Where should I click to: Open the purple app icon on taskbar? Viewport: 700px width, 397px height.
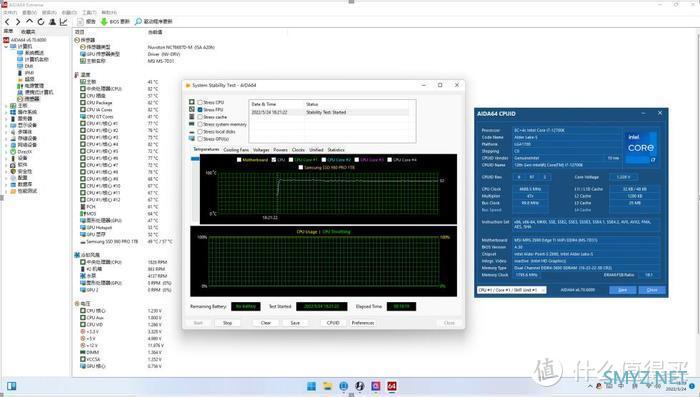(375, 386)
